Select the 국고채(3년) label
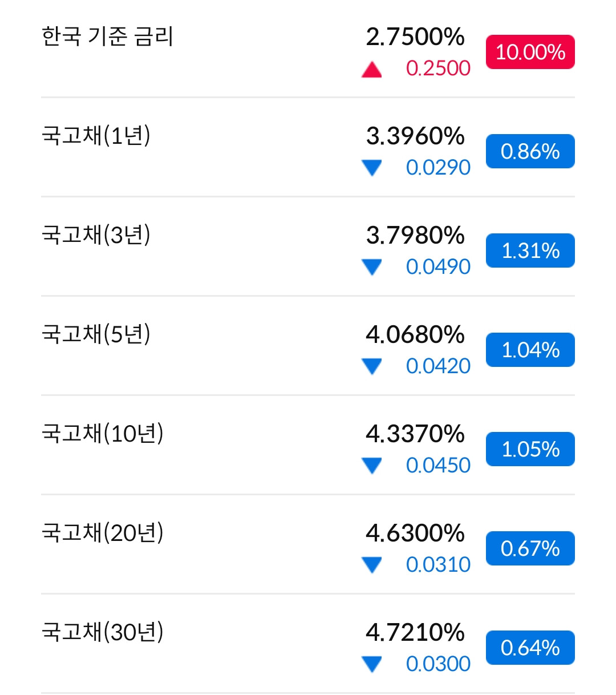Viewport: 616px width, 695px height. coord(96,235)
